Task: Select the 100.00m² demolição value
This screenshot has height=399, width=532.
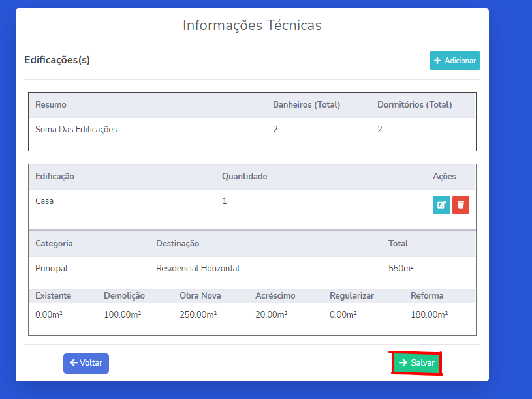Action: click(x=123, y=315)
